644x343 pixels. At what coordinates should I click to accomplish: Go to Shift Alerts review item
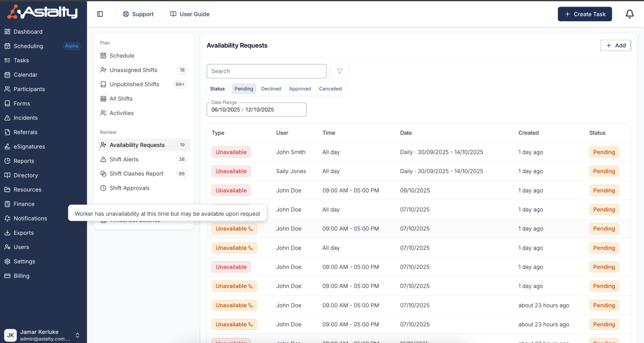(x=124, y=159)
